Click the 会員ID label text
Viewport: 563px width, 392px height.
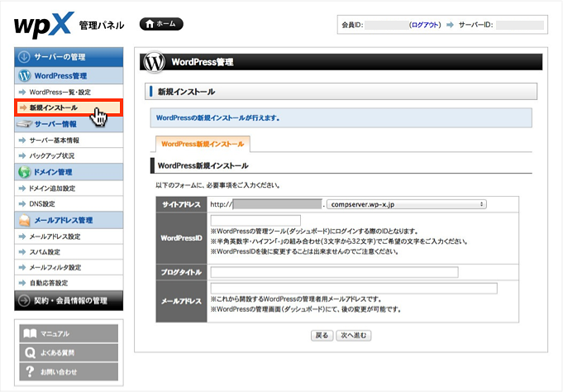(x=352, y=25)
